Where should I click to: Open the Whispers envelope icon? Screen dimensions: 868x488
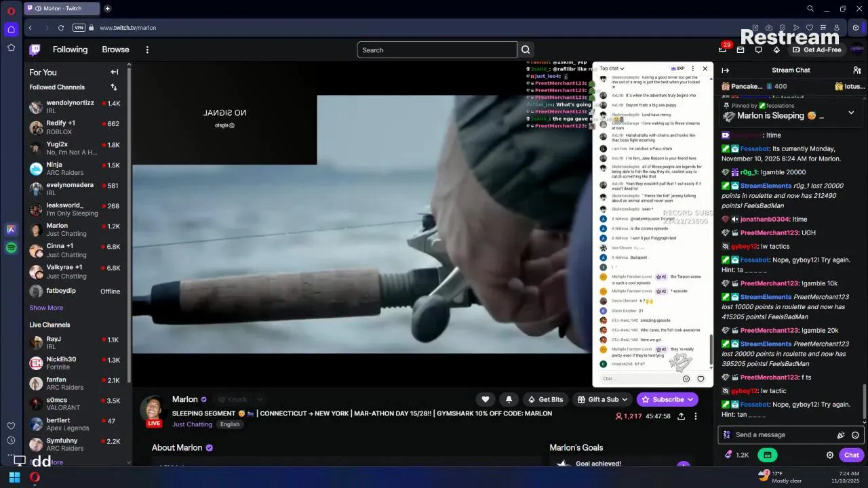click(741, 49)
